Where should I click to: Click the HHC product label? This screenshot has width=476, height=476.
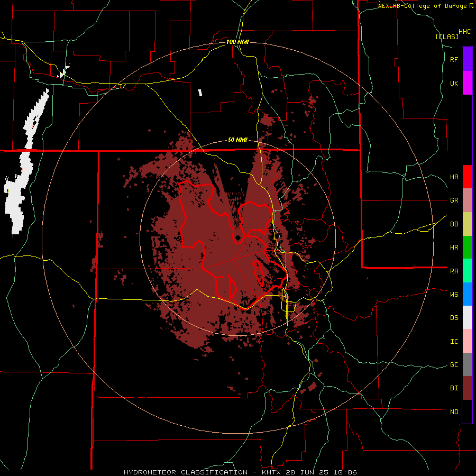coord(464,32)
